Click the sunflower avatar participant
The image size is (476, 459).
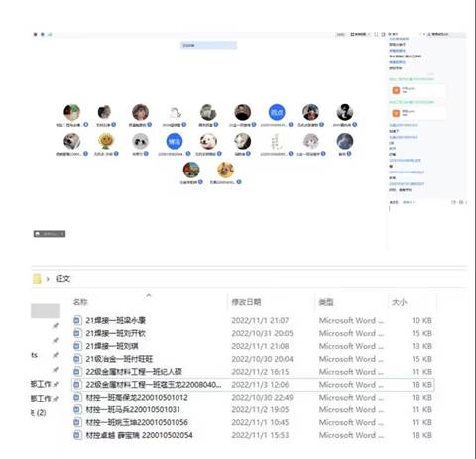pos(106,141)
